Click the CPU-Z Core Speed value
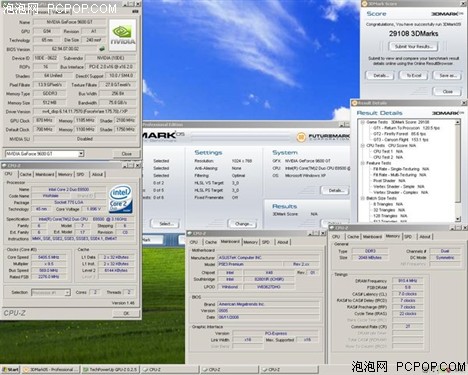The height and width of the screenshot is (375, 468). [49, 257]
